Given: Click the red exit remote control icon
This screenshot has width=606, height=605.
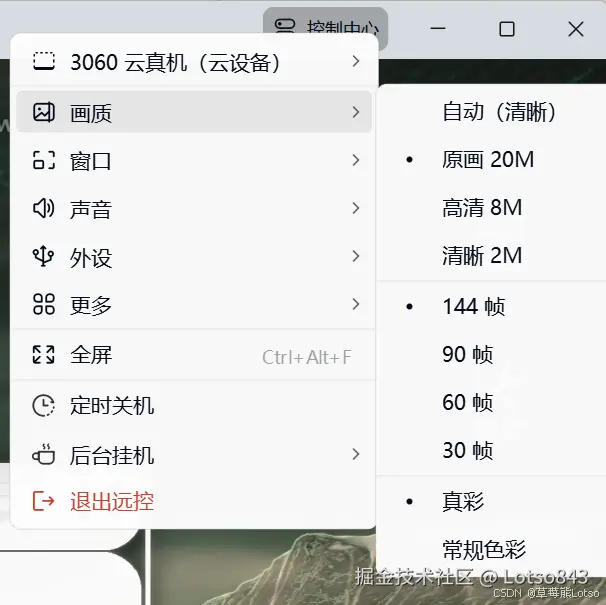Looking at the screenshot, I should pos(44,501).
